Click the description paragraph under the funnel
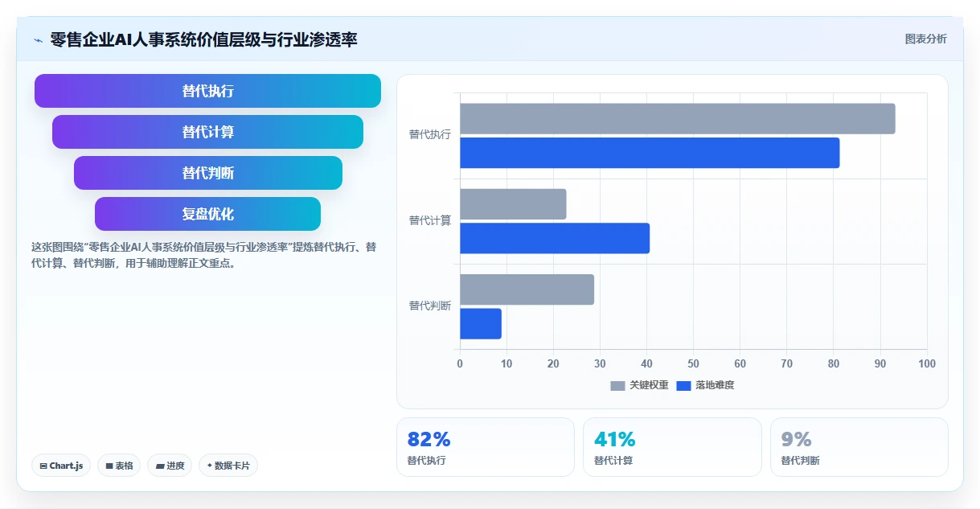The height and width of the screenshot is (509, 980). (203, 255)
